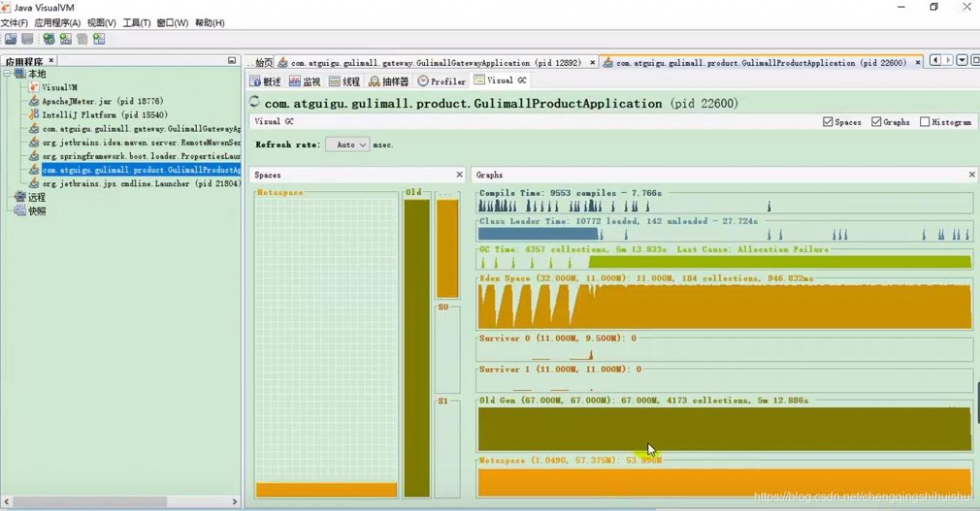Click the Survivor 0 graph label
Viewport: 980px width, 511px height.
(x=557, y=338)
